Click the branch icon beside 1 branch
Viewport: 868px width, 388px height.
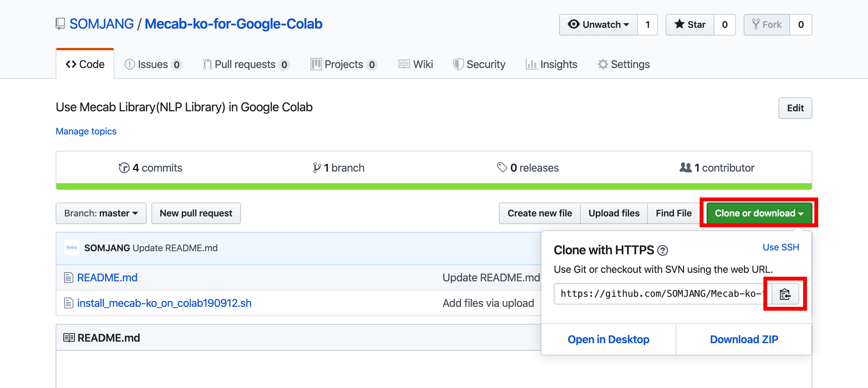[317, 168]
